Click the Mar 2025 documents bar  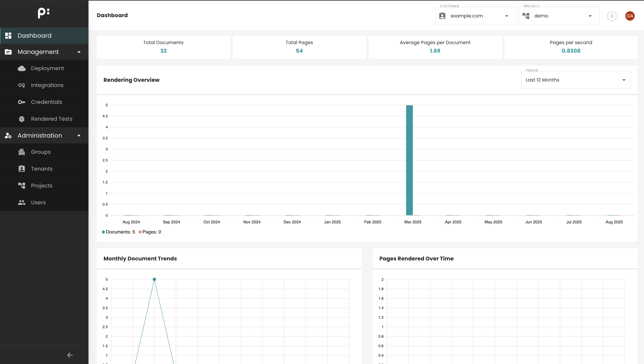[x=409, y=160]
